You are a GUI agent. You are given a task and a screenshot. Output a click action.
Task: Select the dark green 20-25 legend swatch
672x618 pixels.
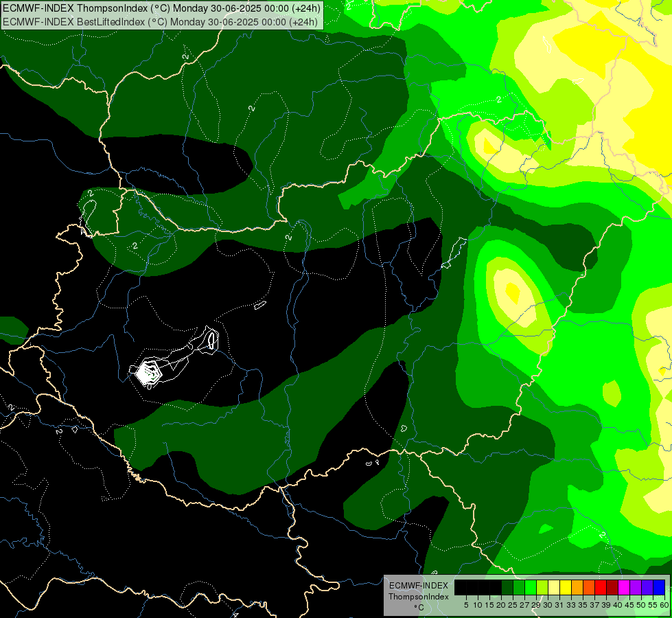pos(507,587)
